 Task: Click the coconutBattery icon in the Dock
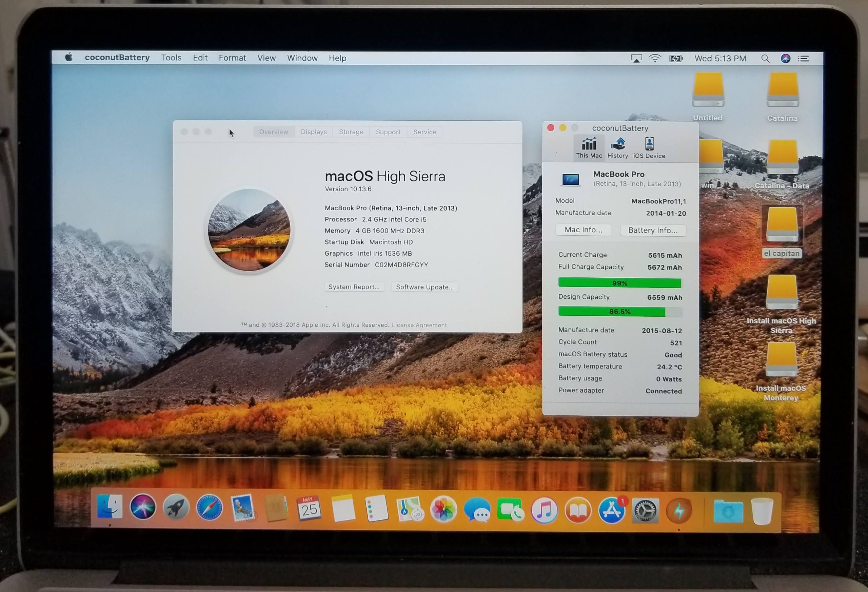tap(679, 511)
